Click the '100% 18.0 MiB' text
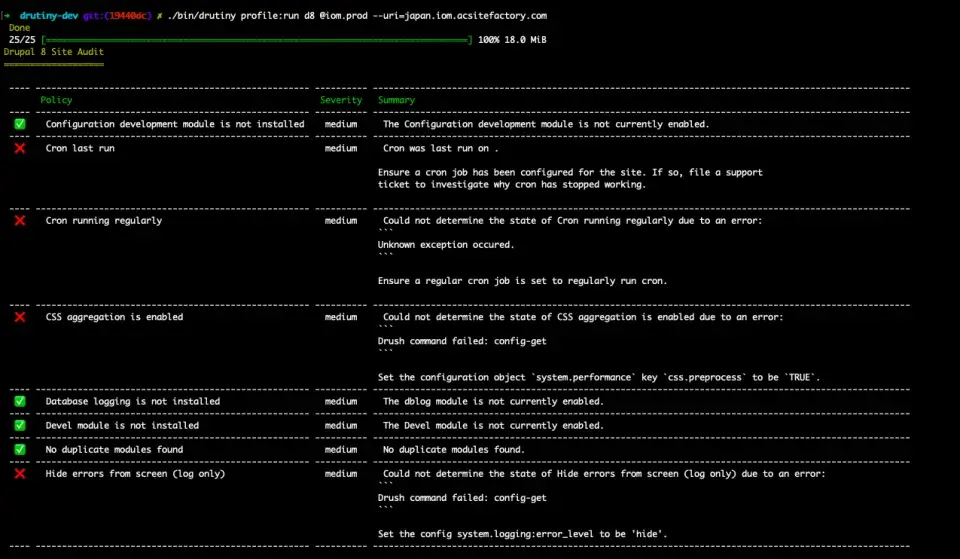 (512, 40)
